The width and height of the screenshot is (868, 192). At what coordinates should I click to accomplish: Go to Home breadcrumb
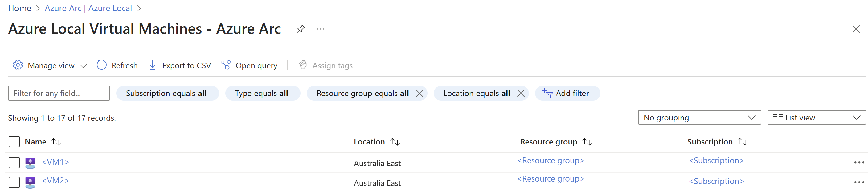click(19, 8)
